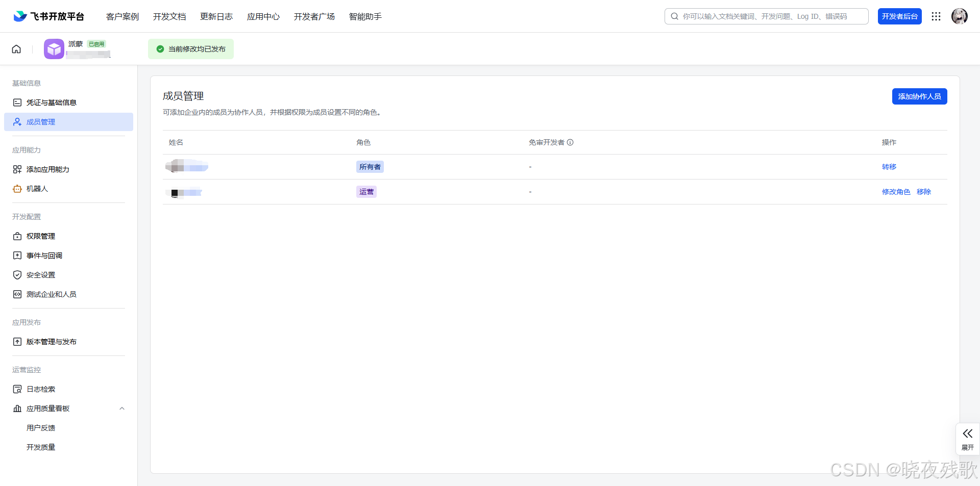This screenshot has height=486, width=980.
Task: Click inside the search input field
Action: 766,16
